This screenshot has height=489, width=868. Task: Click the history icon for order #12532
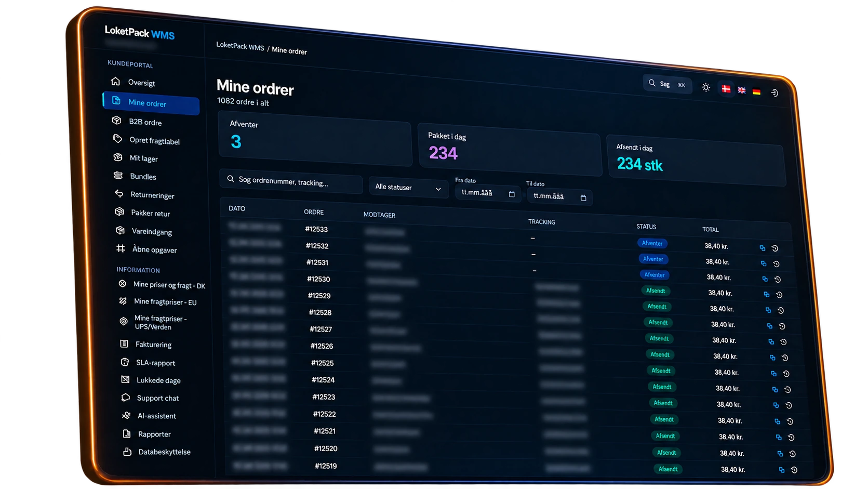(777, 263)
